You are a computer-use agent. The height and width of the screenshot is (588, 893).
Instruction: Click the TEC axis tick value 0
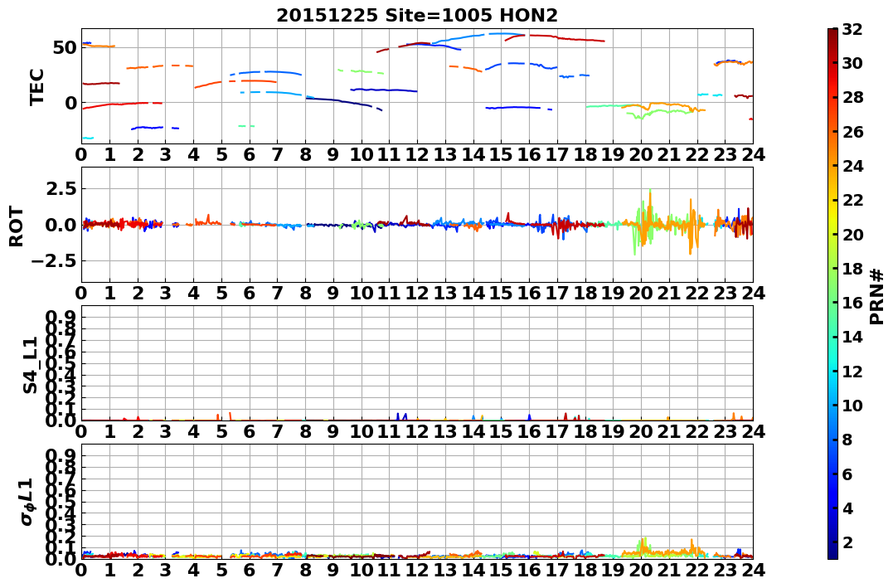70,103
